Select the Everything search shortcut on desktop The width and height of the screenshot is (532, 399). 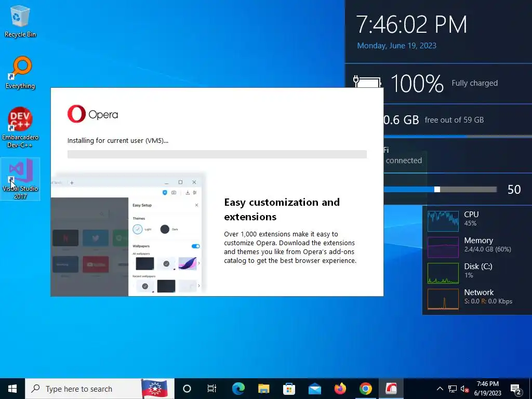[x=20, y=73]
